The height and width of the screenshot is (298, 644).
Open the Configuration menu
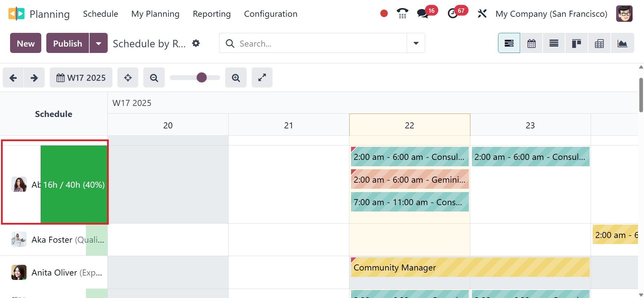pos(270,14)
